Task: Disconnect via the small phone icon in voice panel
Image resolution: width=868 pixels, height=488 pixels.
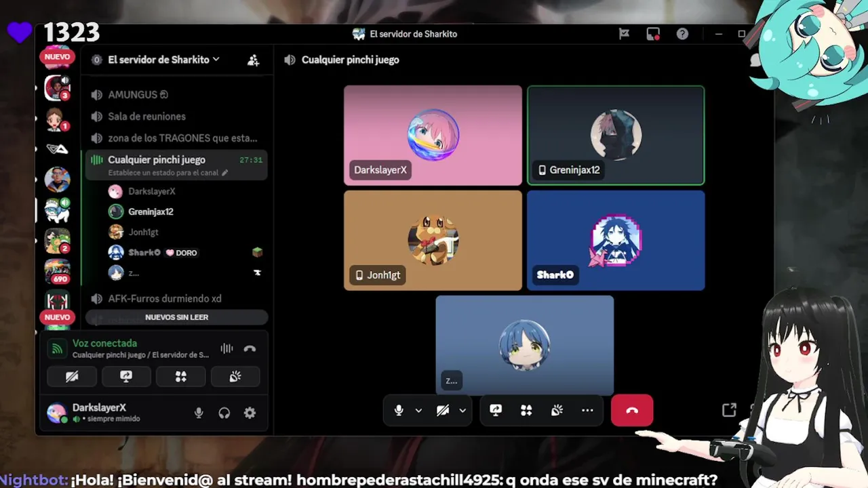Action: 250,348
